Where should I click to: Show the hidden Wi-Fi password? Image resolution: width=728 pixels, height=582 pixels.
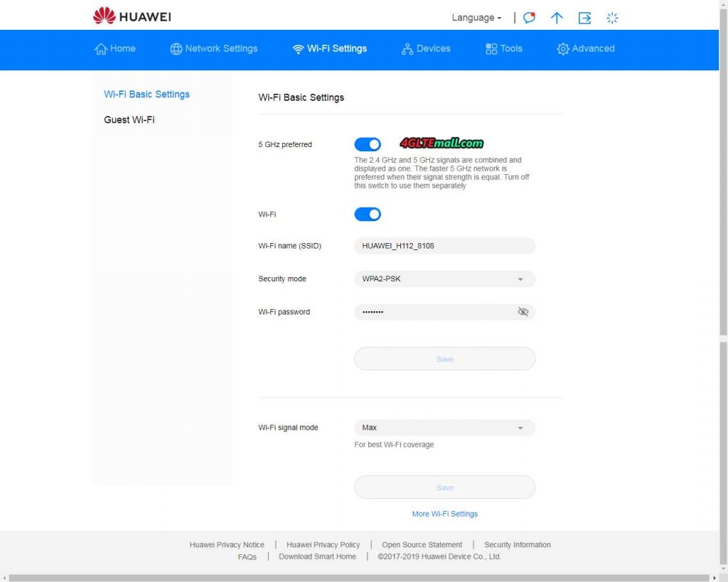523,312
